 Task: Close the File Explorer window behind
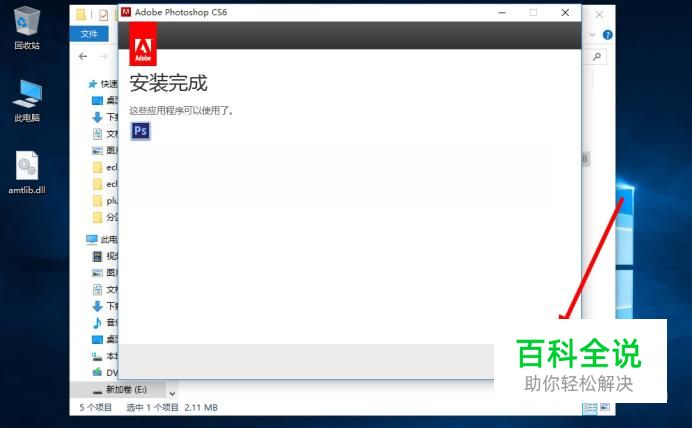tap(599, 15)
